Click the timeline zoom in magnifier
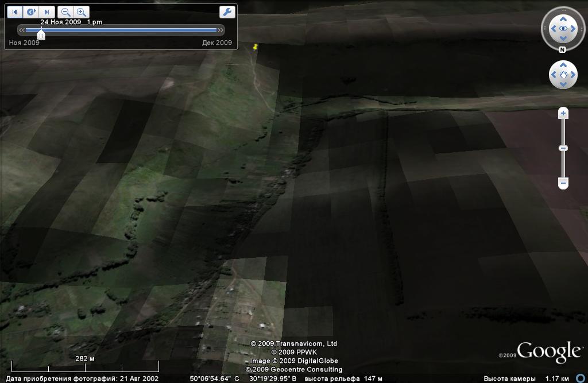The height and width of the screenshot is (383, 588). tap(82, 11)
